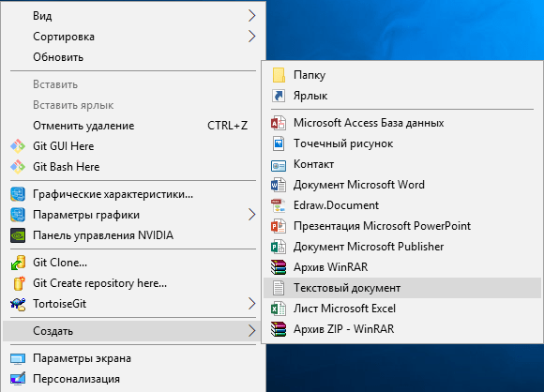Create a new Контакт
The image size is (544, 392).
click(402, 164)
